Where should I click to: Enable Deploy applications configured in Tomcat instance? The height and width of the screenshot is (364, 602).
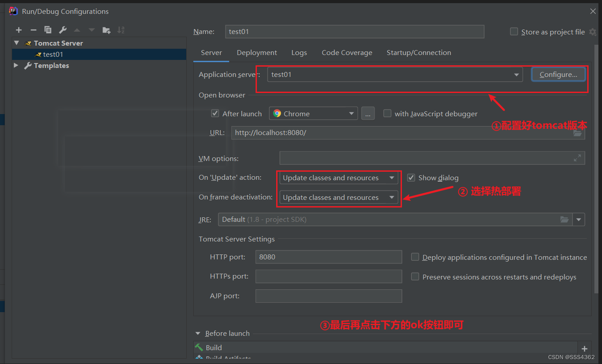click(x=415, y=257)
